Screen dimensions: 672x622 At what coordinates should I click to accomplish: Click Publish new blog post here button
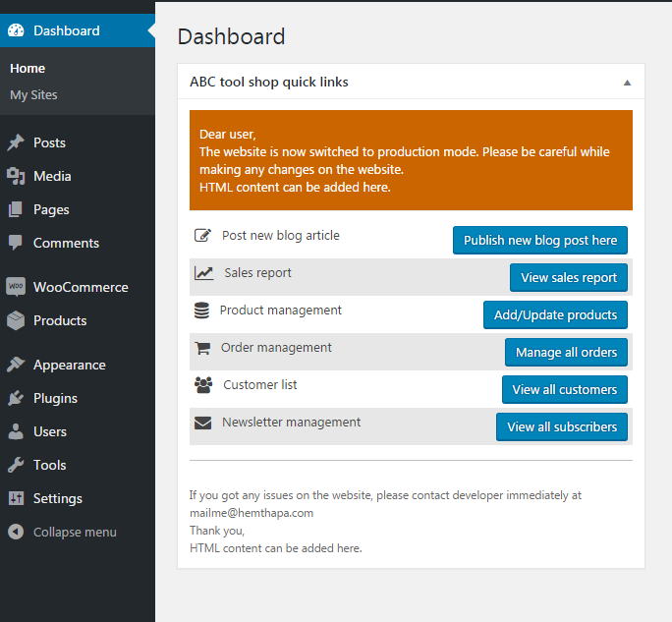[540, 240]
